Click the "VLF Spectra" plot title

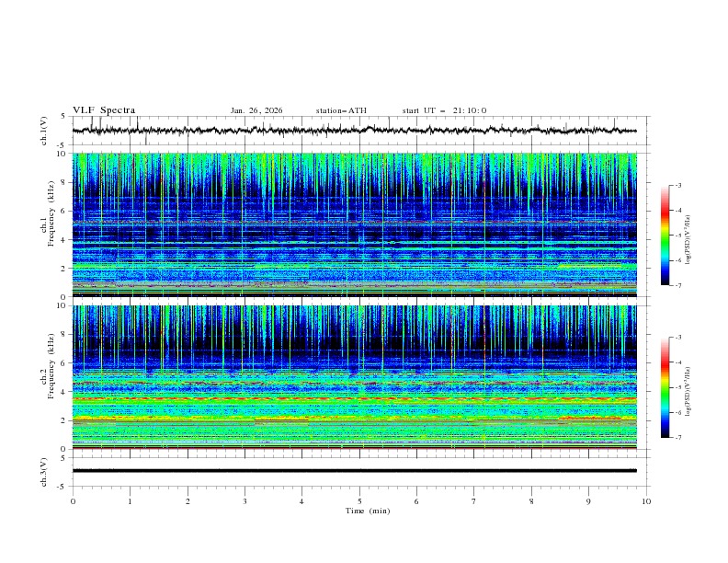click(104, 110)
